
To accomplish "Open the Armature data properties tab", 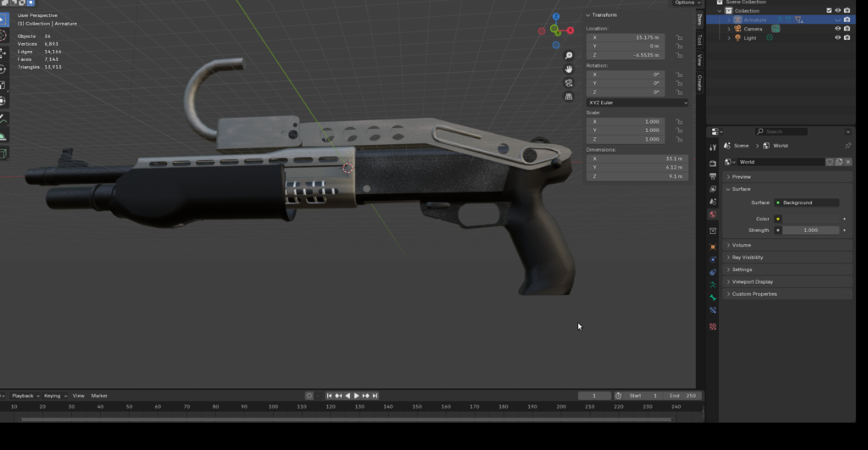I will point(713,285).
